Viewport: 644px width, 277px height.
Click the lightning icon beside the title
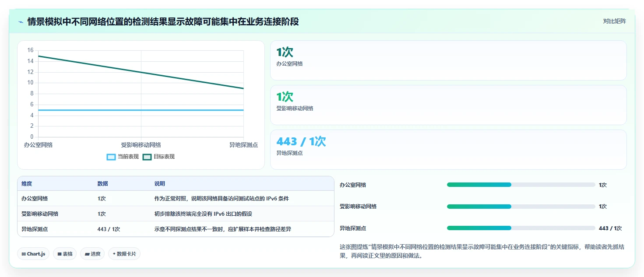[21, 21]
